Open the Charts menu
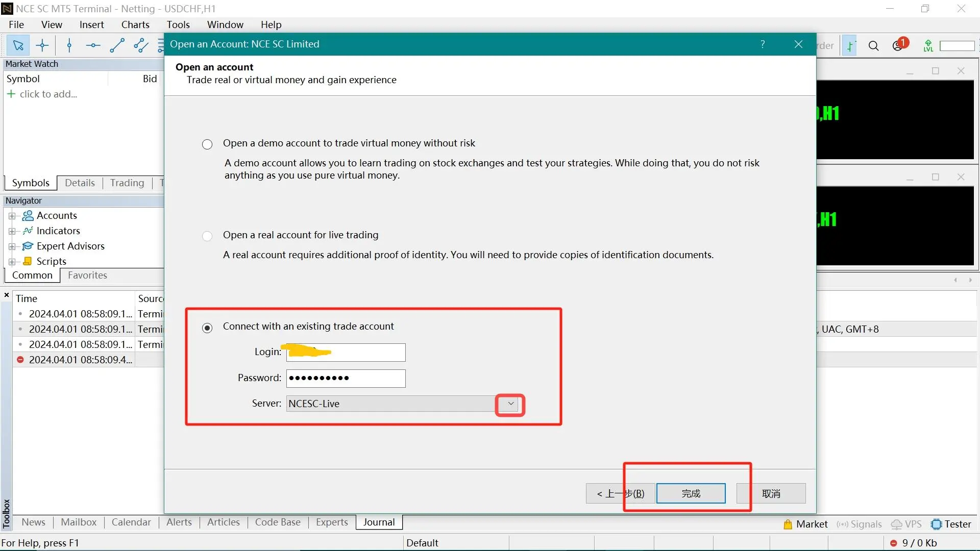This screenshot has height=551, width=980. (135, 24)
